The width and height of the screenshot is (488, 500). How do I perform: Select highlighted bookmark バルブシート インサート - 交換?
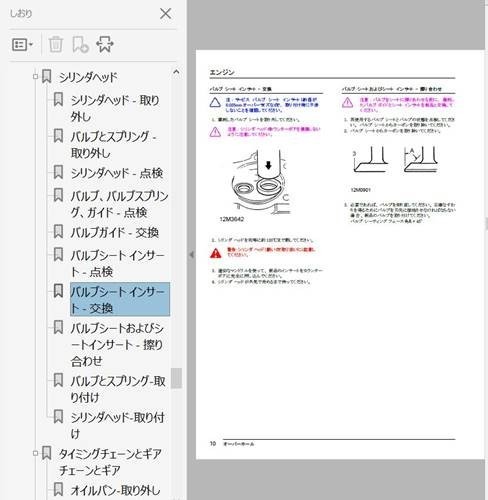point(120,299)
